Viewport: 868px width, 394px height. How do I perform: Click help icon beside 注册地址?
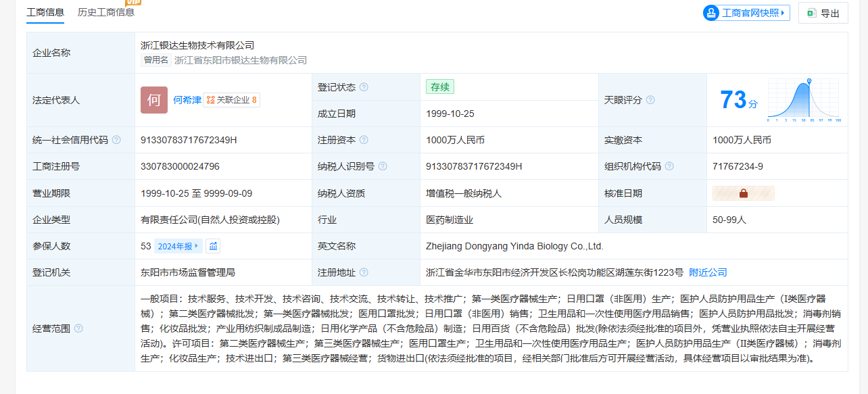tap(364, 272)
